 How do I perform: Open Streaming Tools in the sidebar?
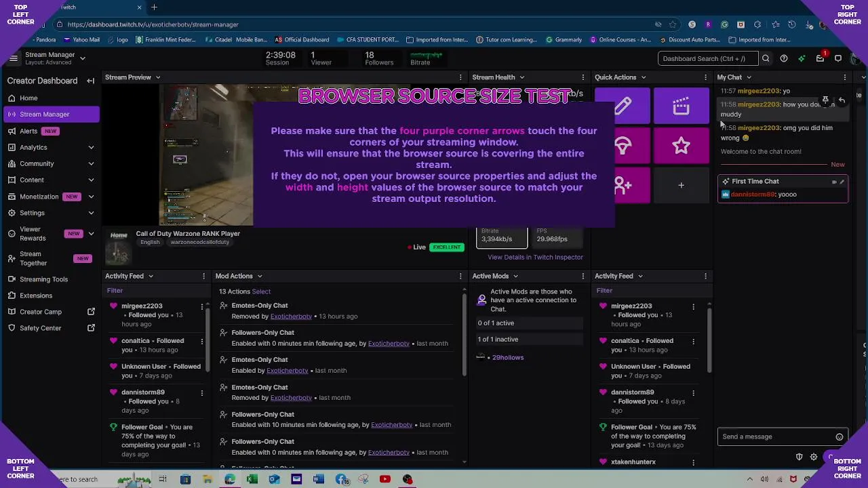[x=51, y=279]
